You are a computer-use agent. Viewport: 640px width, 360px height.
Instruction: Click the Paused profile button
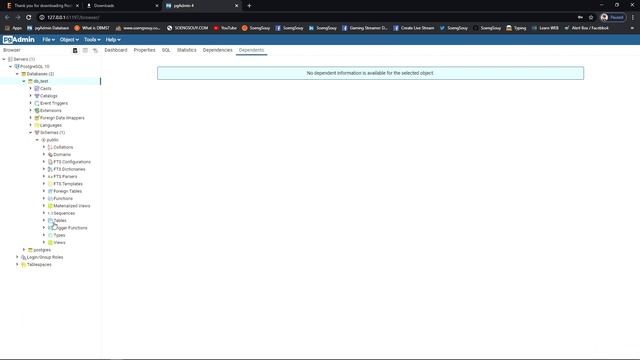[x=613, y=17]
